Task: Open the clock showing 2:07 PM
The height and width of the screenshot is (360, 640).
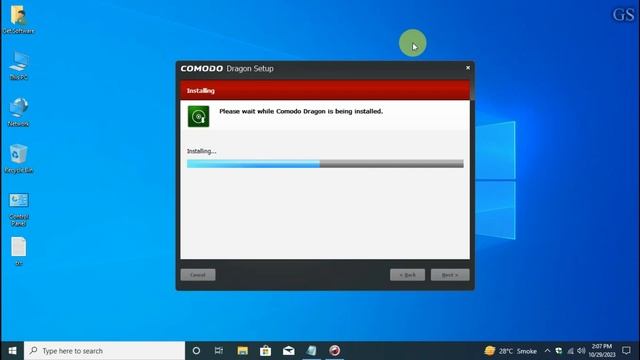Action: pyautogui.click(x=602, y=351)
